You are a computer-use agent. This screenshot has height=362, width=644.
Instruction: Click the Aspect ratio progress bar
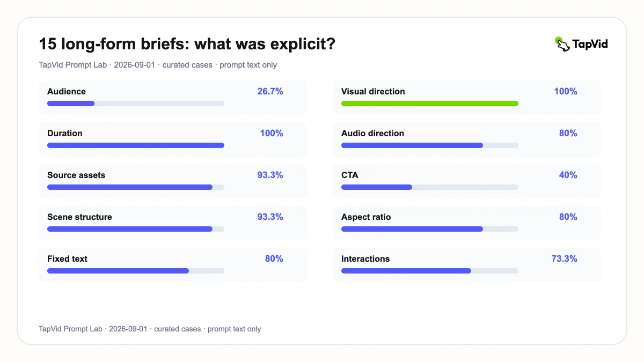(x=430, y=229)
